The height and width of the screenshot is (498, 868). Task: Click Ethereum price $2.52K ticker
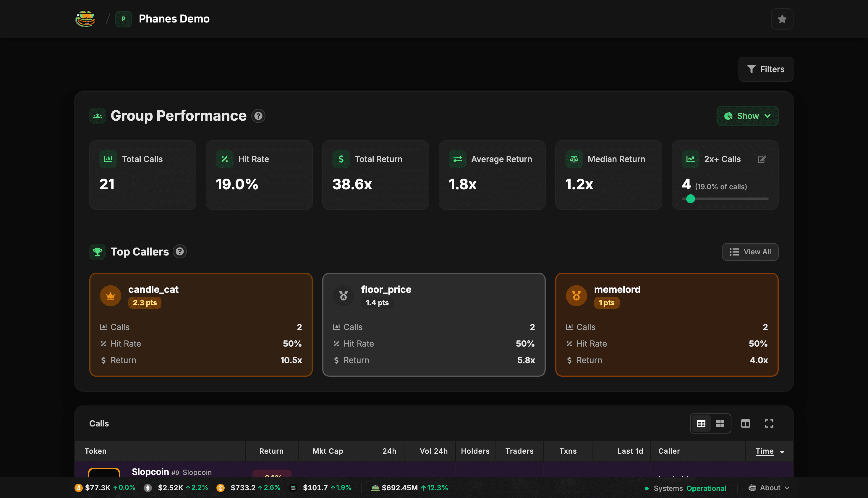click(176, 488)
